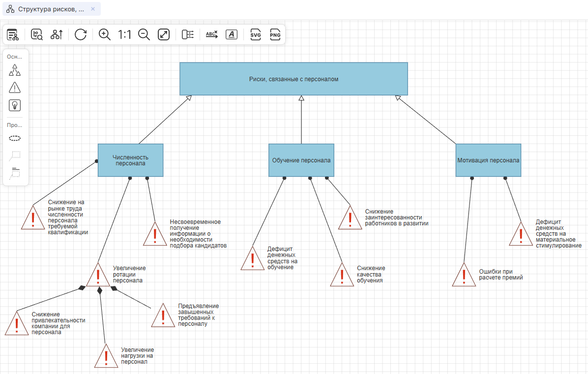Select the 'Мотивация персонала' box

pyautogui.click(x=488, y=160)
